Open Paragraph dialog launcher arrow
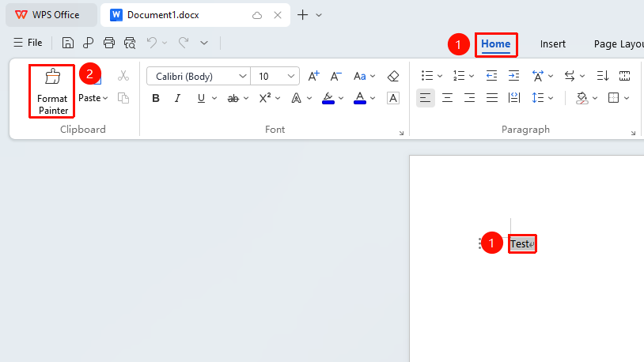This screenshot has width=644, height=362. coord(633,133)
